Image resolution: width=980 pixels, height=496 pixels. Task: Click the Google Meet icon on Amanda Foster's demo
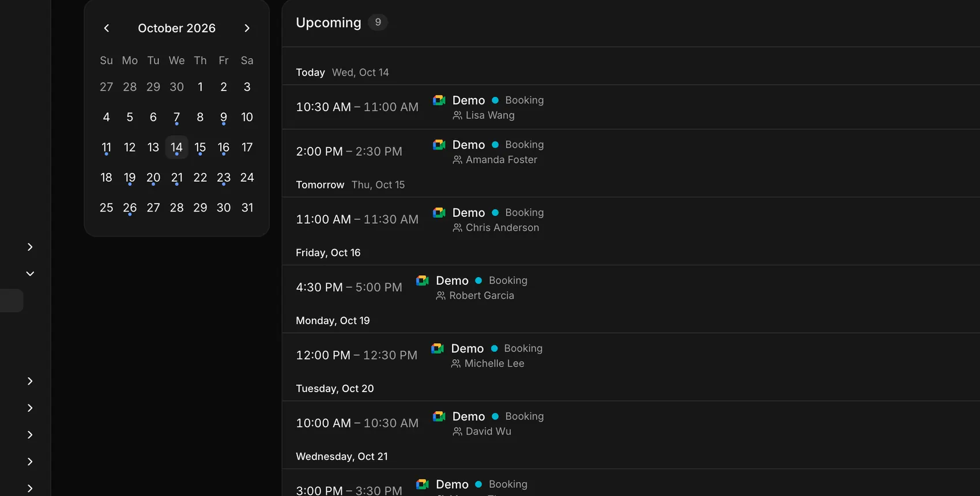click(x=439, y=144)
